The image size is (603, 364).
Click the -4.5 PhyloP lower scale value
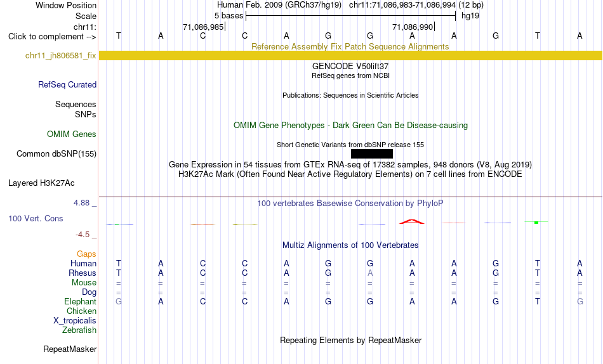pos(83,235)
